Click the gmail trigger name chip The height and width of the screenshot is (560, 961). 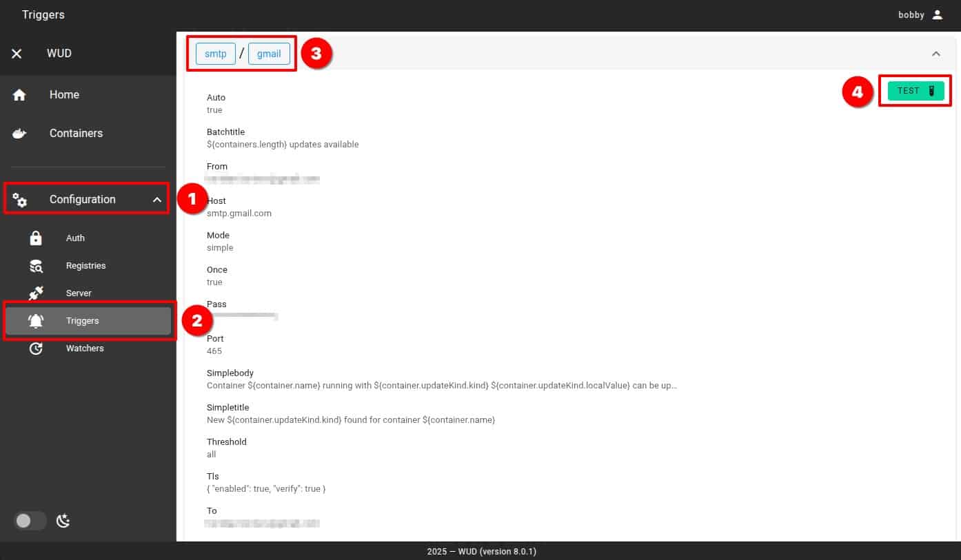[x=269, y=54]
